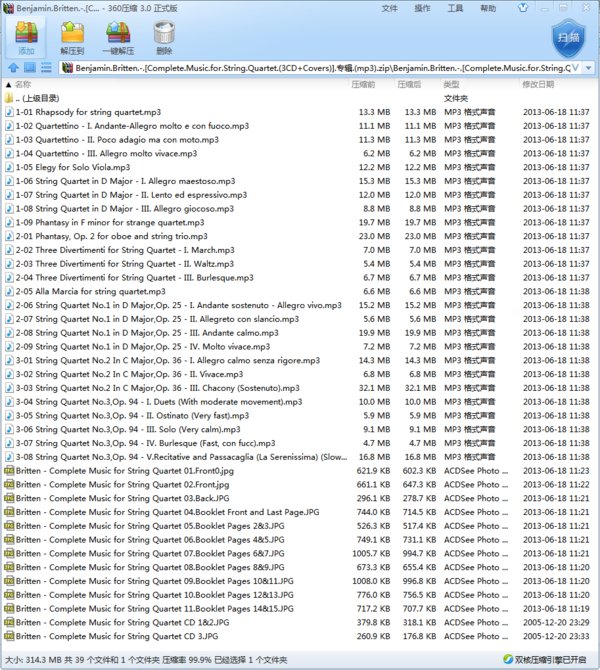The height and width of the screenshot is (670, 600).
Task: Click the audio icon of 1-09 Phantasy in F minor
Action: (x=9, y=222)
